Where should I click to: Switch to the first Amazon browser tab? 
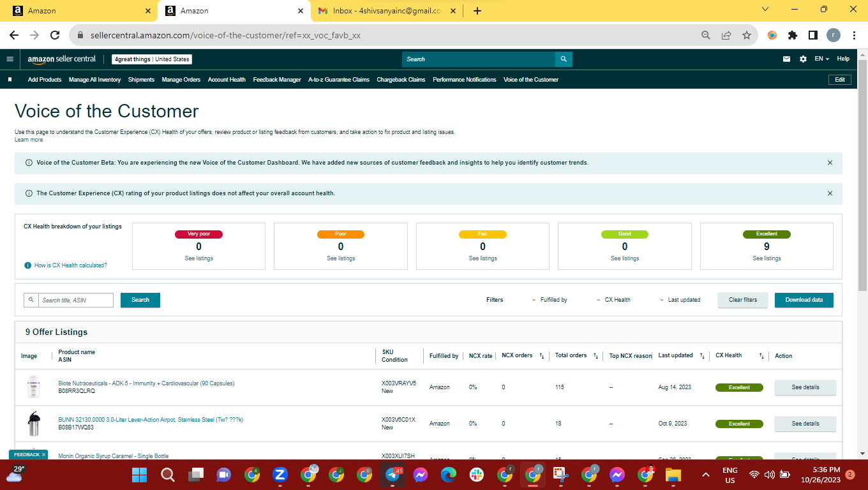[80, 11]
